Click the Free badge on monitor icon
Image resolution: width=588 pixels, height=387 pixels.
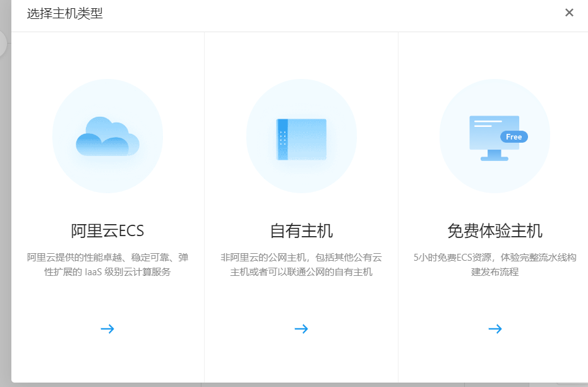[x=513, y=137]
